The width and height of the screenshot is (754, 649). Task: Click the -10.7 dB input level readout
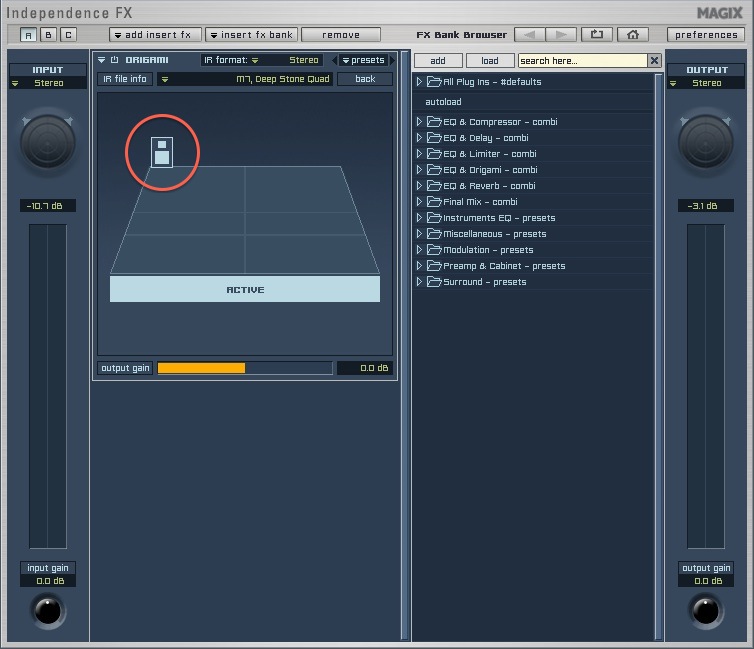48,206
